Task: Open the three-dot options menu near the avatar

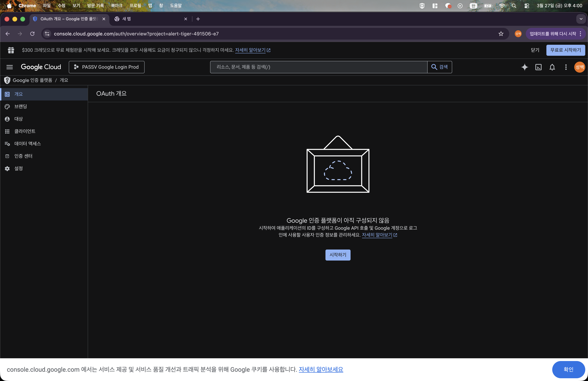Action: (x=566, y=67)
